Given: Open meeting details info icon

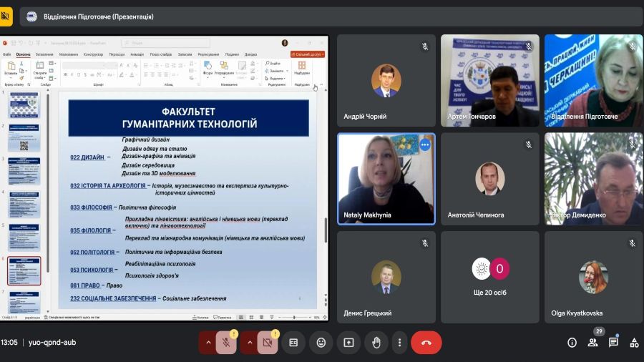Looking at the screenshot, I should [x=572, y=343].
